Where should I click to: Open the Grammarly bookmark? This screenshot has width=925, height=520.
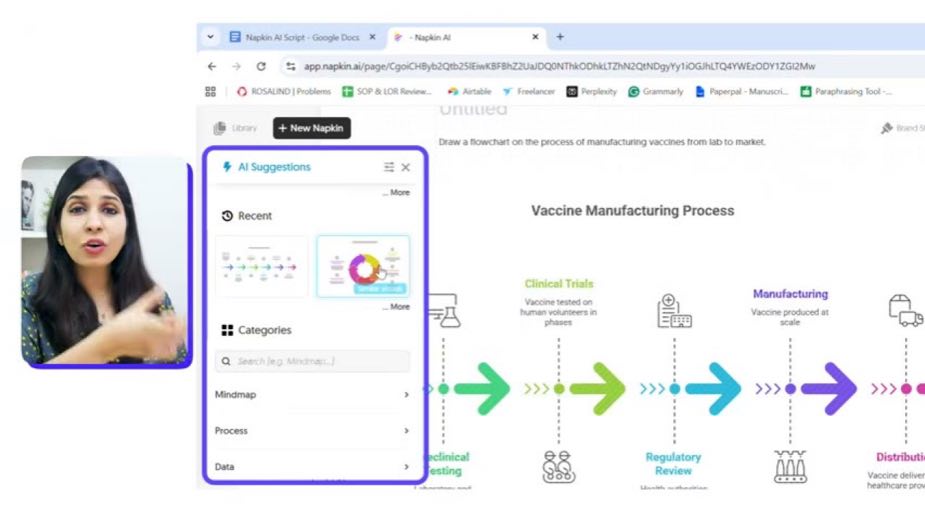point(655,91)
